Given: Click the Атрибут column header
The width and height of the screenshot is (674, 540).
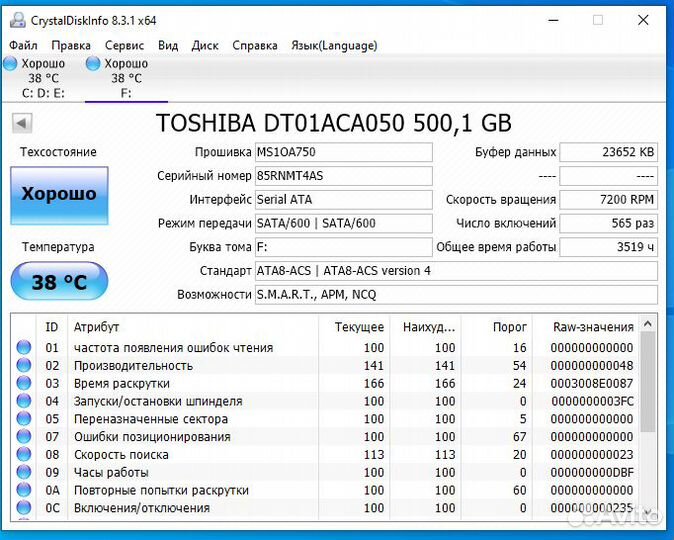Looking at the screenshot, I should coord(193,327).
